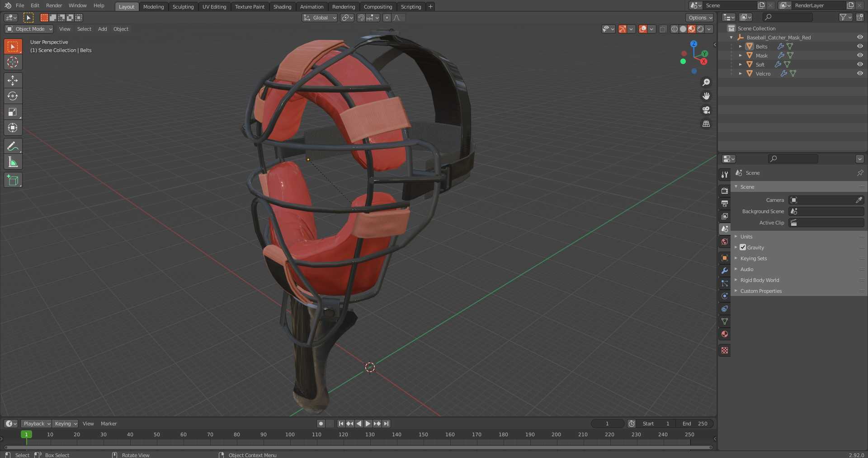The image size is (868, 458).
Task: Switch to the UV Editing workspace tab
Action: [214, 6]
